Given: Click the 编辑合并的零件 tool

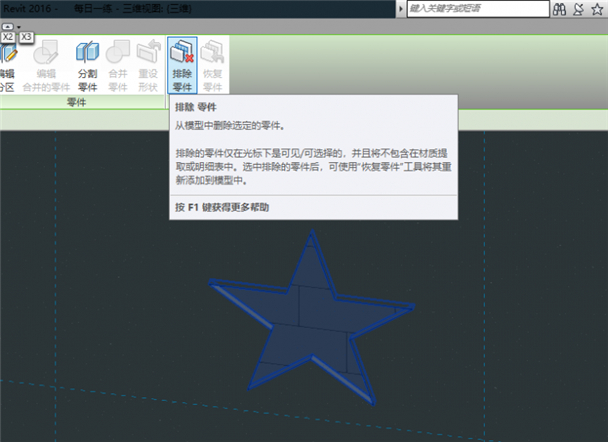Looking at the screenshot, I should (x=46, y=66).
